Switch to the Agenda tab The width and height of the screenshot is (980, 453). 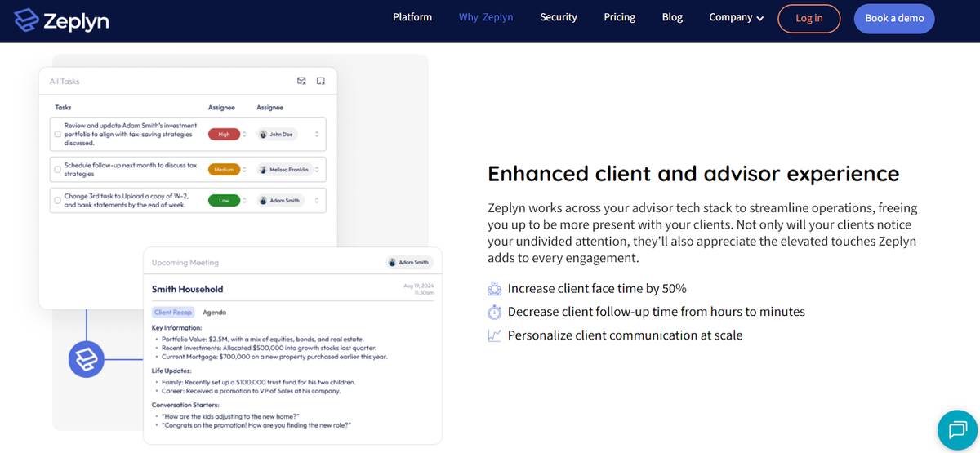click(x=214, y=312)
